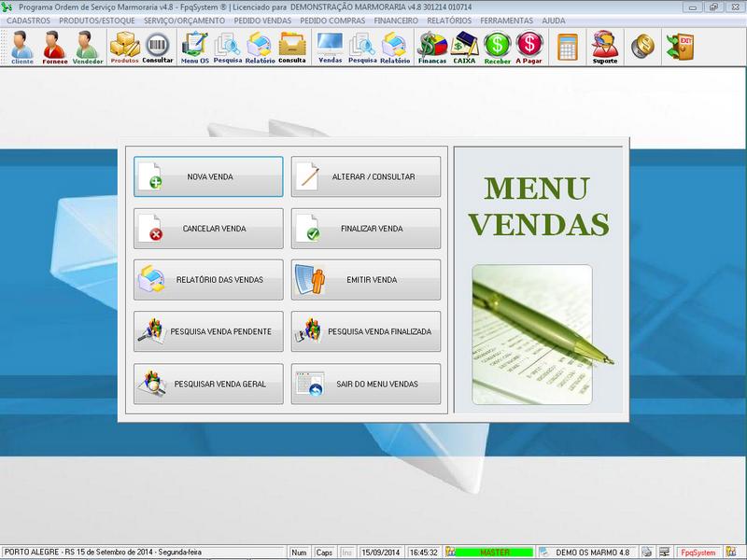Click Relatório icon left of Finanças

coord(394,48)
